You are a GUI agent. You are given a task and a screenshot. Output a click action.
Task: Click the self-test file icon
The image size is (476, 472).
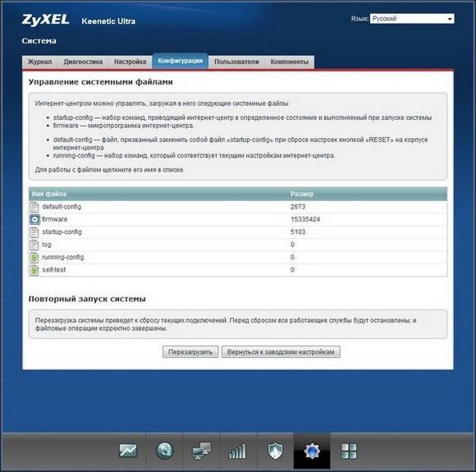(x=34, y=270)
